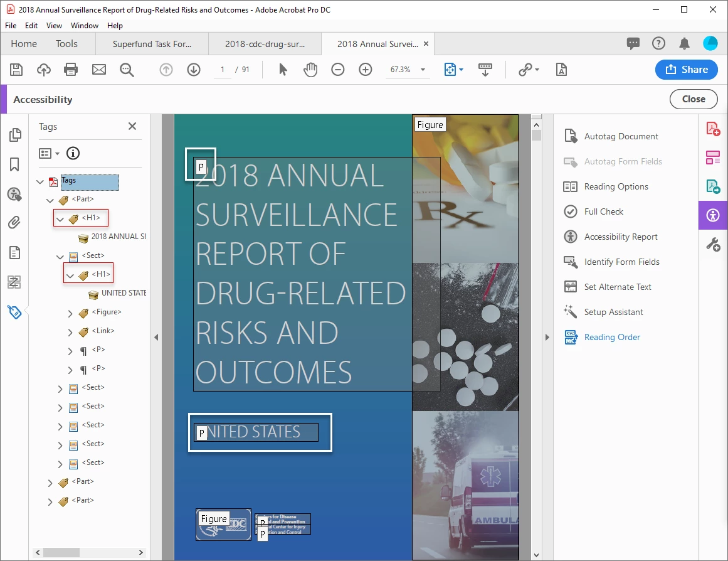The width and height of the screenshot is (728, 561).
Task: Open Set Alternate Text
Action: click(x=618, y=287)
